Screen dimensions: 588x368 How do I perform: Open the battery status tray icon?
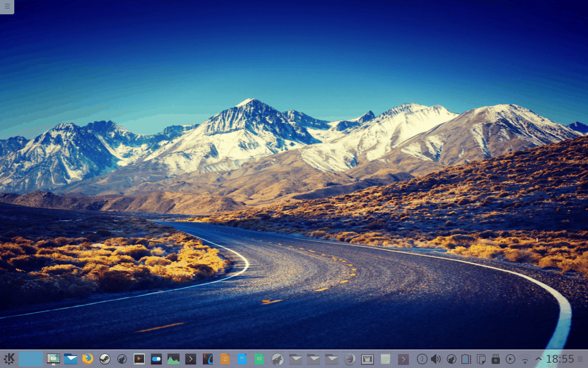point(466,359)
